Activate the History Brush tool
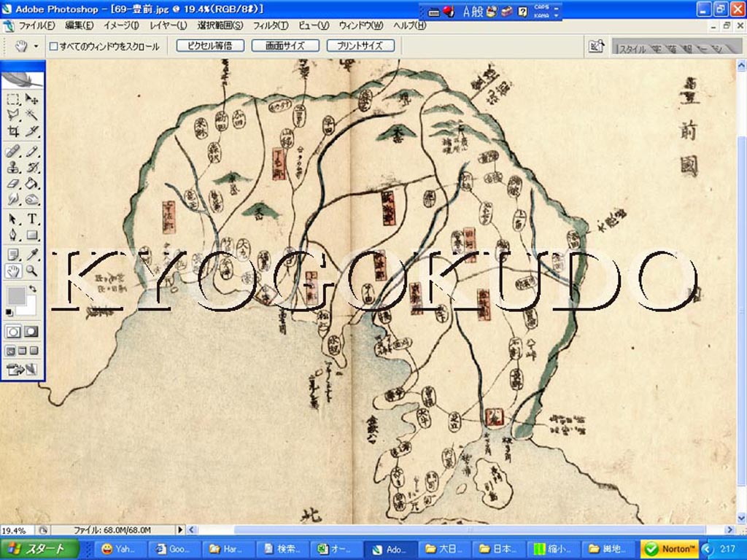The width and height of the screenshot is (747, 560). pyautogui.click(x=31, y=168)
